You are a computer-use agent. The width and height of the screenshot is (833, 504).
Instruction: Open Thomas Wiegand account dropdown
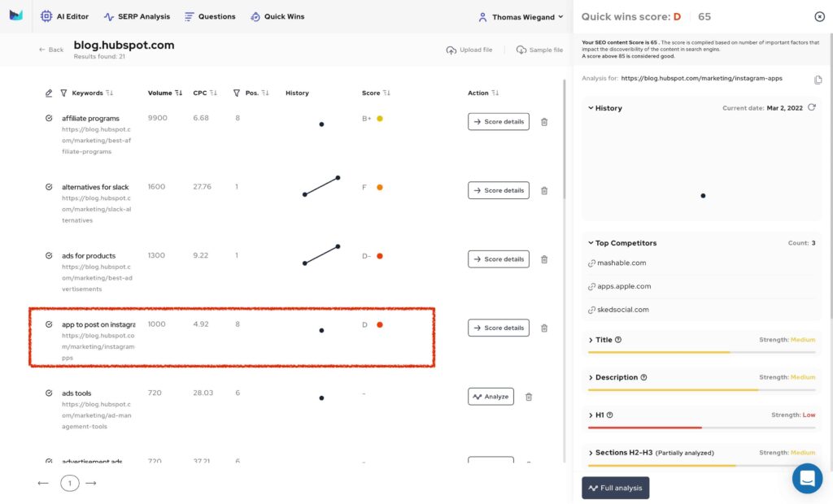521,17
